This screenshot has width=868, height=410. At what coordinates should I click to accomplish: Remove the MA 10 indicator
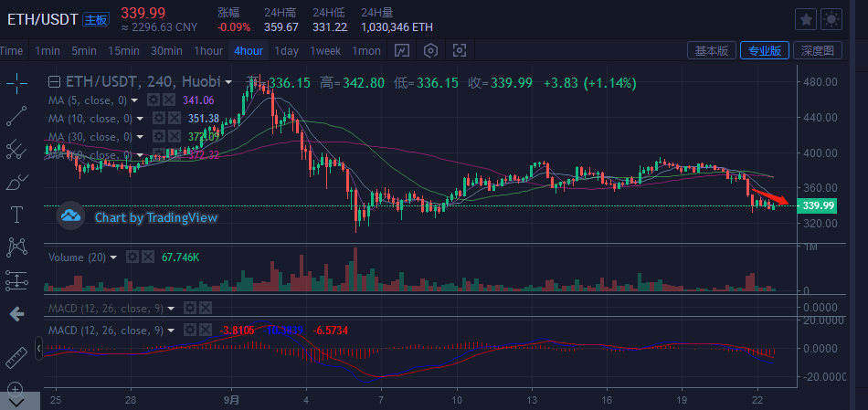pos(174,119)
